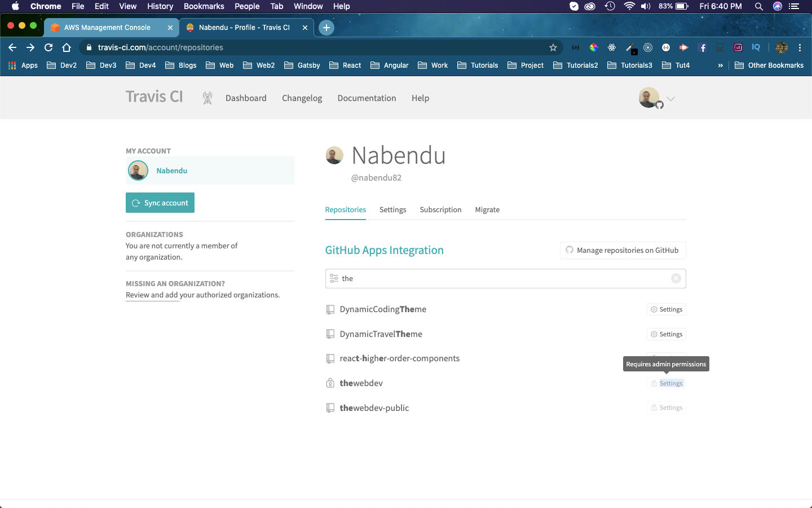The image size is (812, 508).
Task: Open the Help link in Travis header
Action: click(x=420, y=98)
